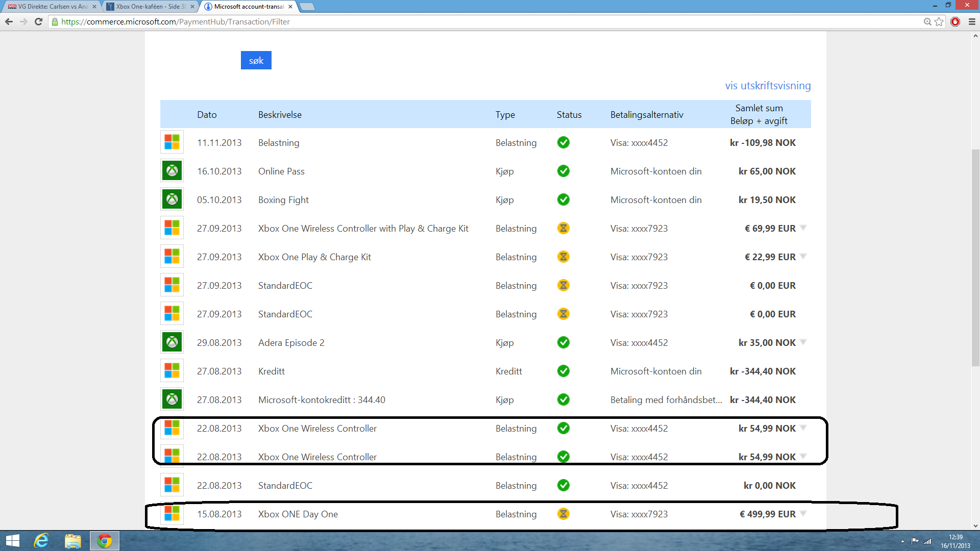This screenshot has width=980, height=551.
Task: Click Visa: xxxx7923 in Xbox ONE Day One row
Action: (639, 514)
